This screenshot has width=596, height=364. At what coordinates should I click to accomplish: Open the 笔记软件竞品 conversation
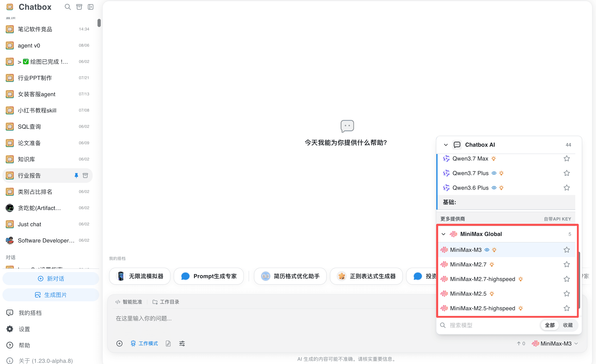[47, 29]
